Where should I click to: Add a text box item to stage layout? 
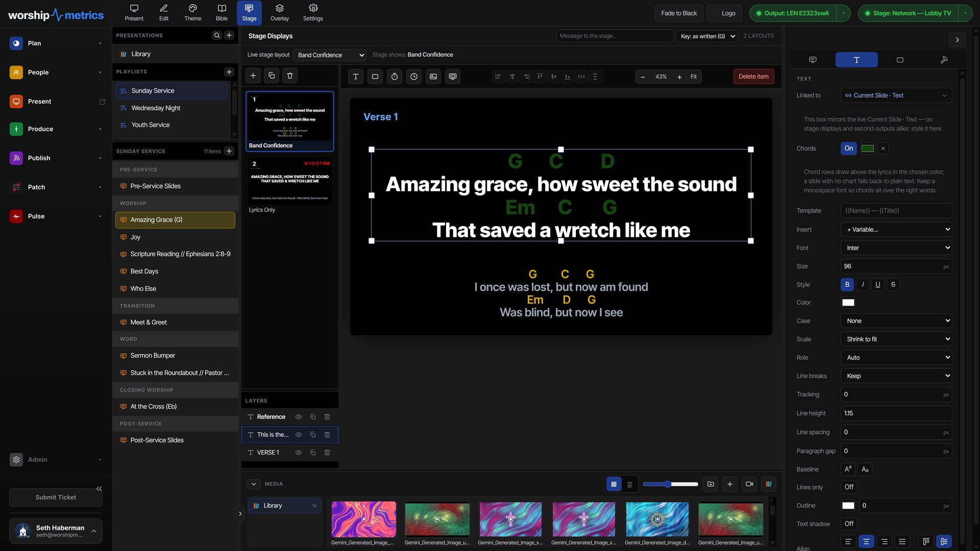(356, 77)
